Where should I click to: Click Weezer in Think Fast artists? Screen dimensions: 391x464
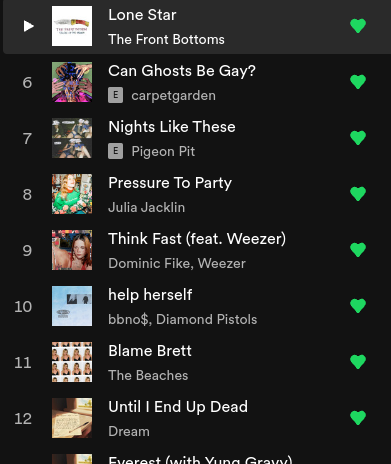222,263
